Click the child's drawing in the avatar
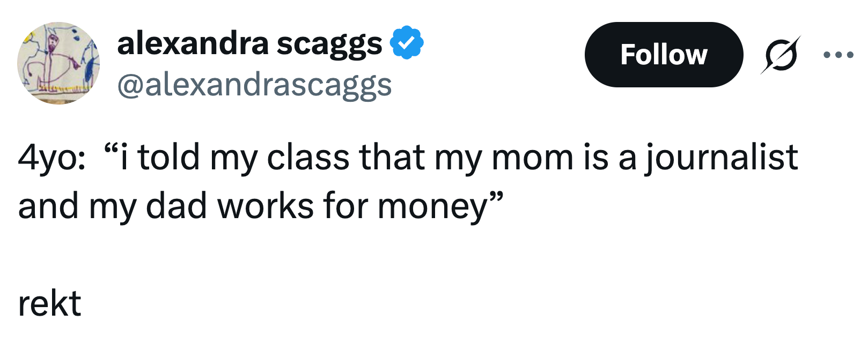The image size is (868, 358). point(58,63)
